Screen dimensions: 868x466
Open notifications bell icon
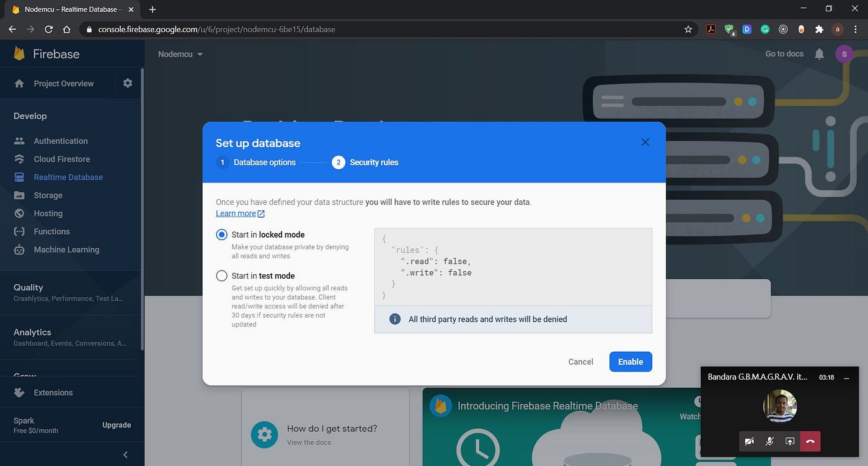819,54
